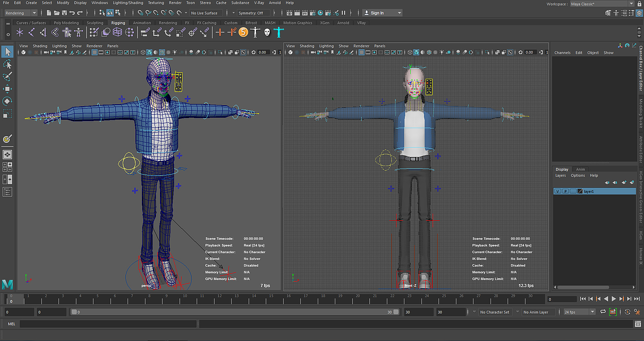Open the Windows menu in the menu bar

[100, 3]
